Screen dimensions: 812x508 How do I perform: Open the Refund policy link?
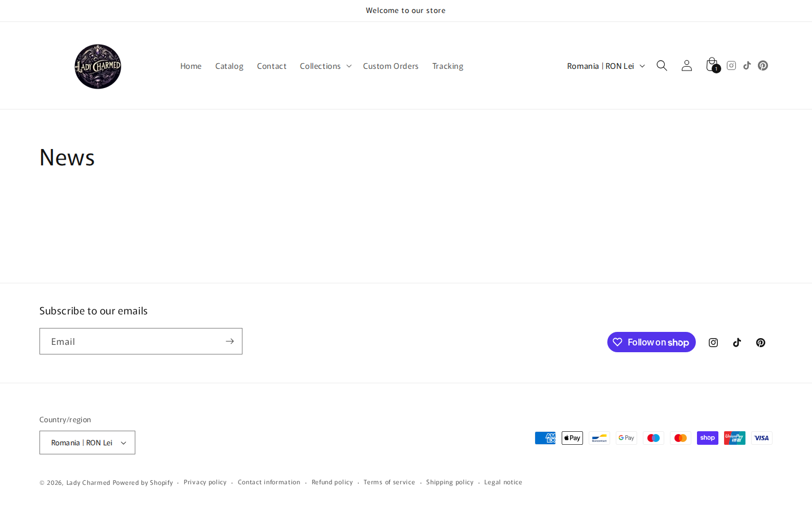pos(332,482)
